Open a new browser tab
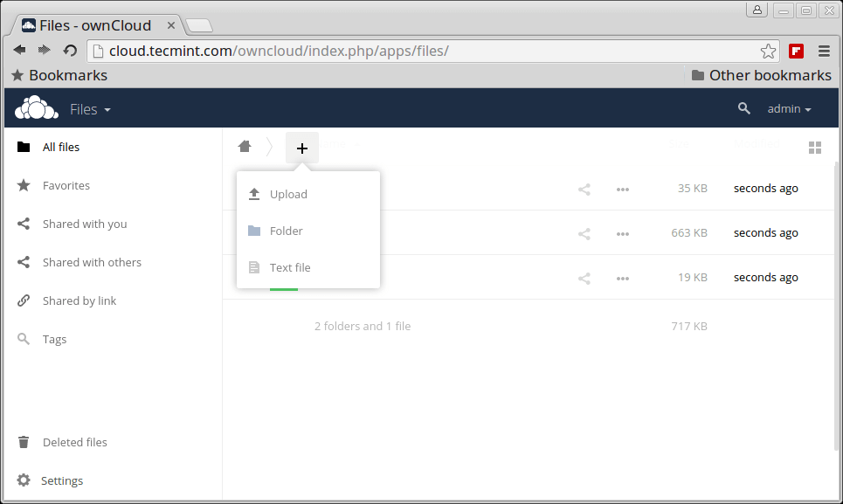The width and height of the screenshot is (843, 504). [199, 25]
